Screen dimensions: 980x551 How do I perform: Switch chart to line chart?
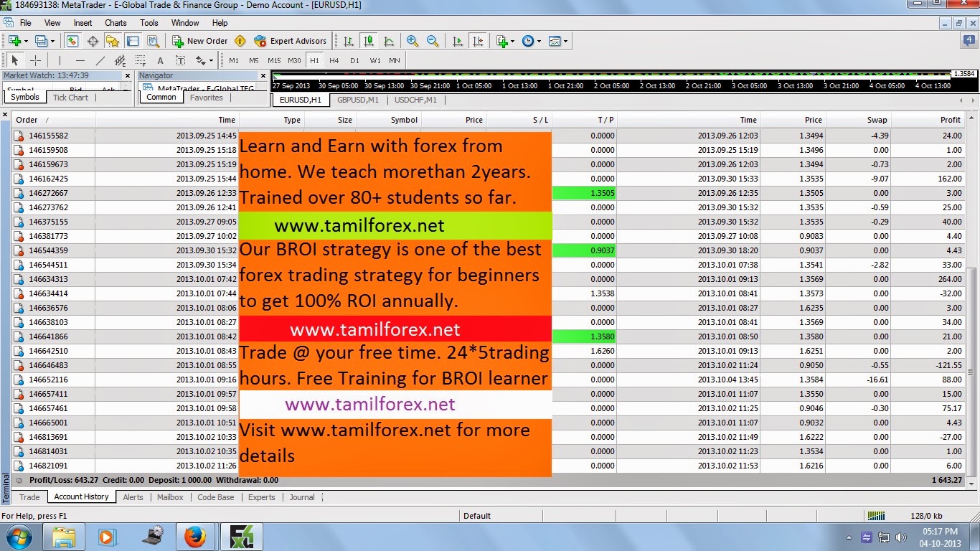click(389, 41)
